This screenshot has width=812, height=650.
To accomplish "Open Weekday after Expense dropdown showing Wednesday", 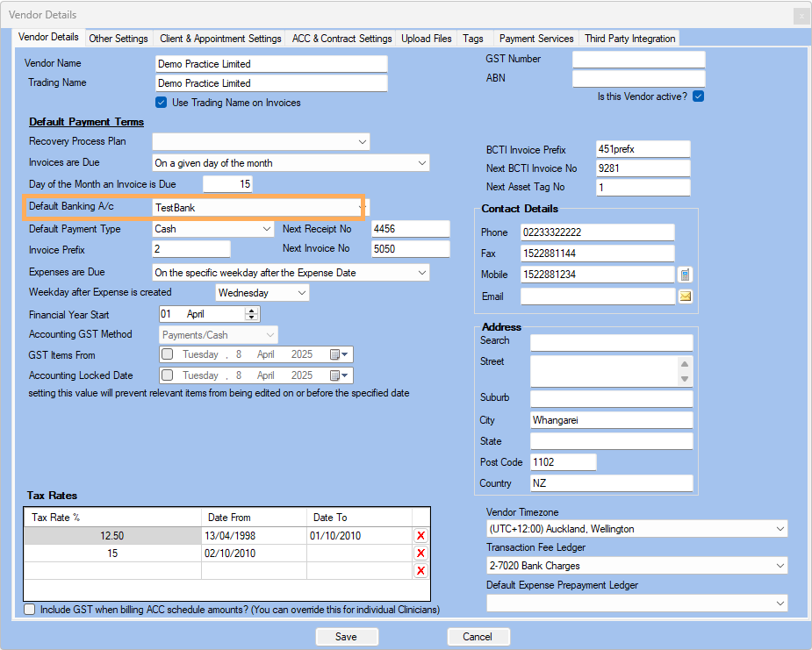I will point(302,293).
